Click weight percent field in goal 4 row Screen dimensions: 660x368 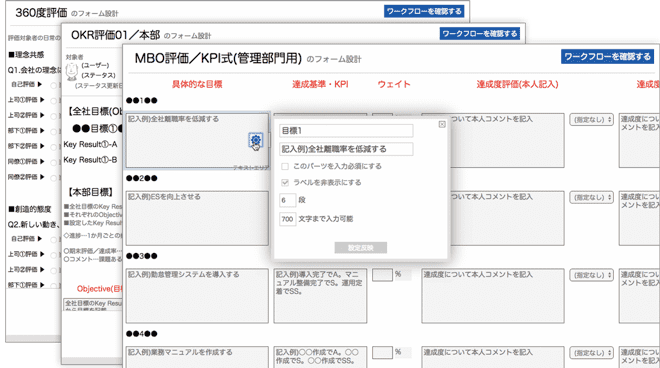tap(382, 353)
